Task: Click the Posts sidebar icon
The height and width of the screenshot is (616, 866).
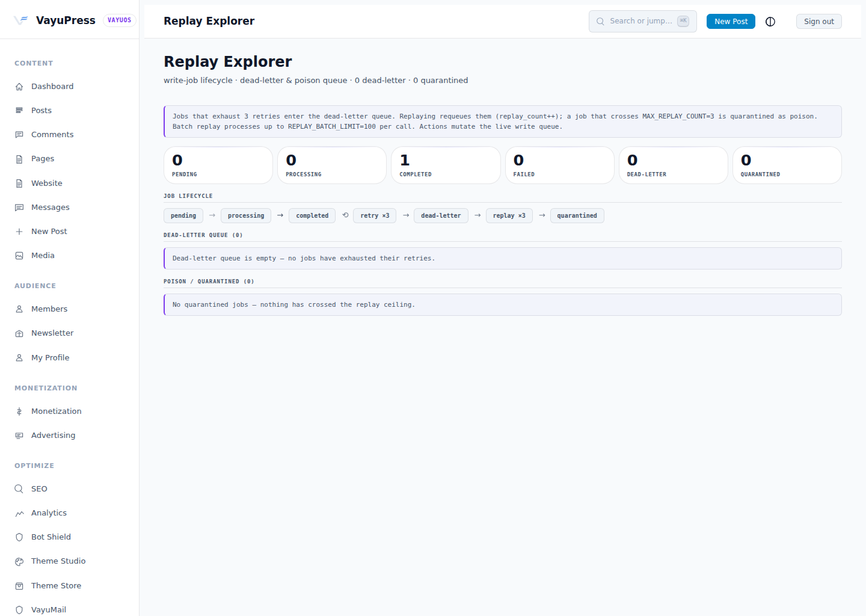Action: point(19,111)
